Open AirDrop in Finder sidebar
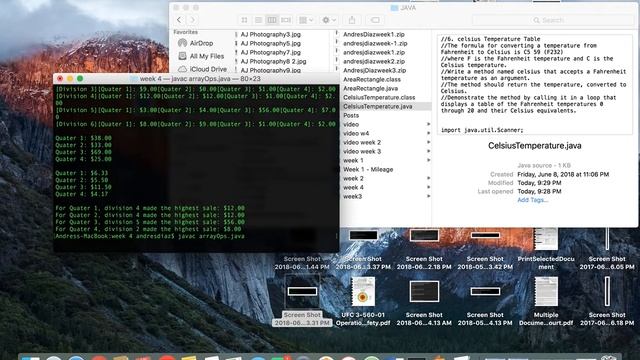The image size is (640, 360). point(195,43)
